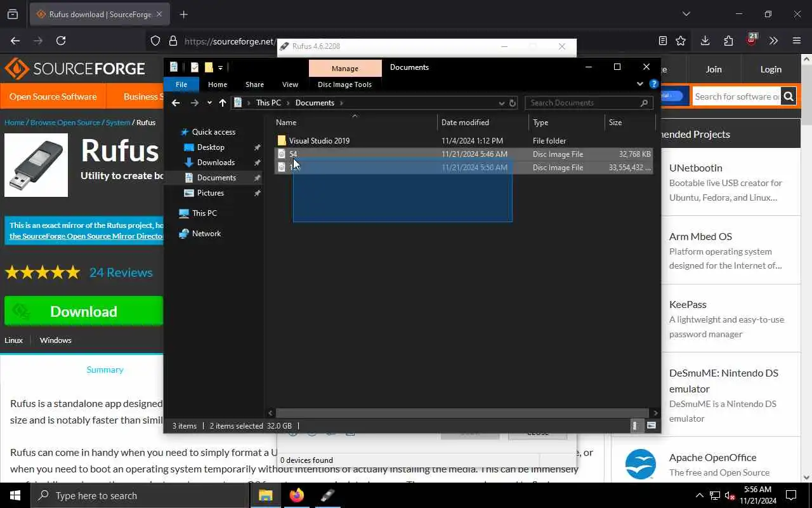Select Quick access in the navigation pane

tap(214, 132)
